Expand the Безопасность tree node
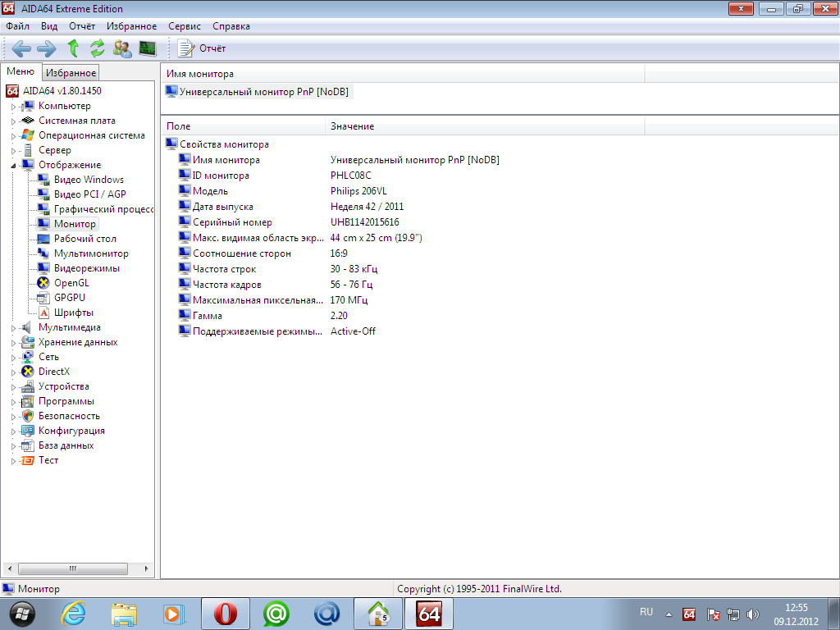This screenshot has width=840, height=630. (13, 416)
